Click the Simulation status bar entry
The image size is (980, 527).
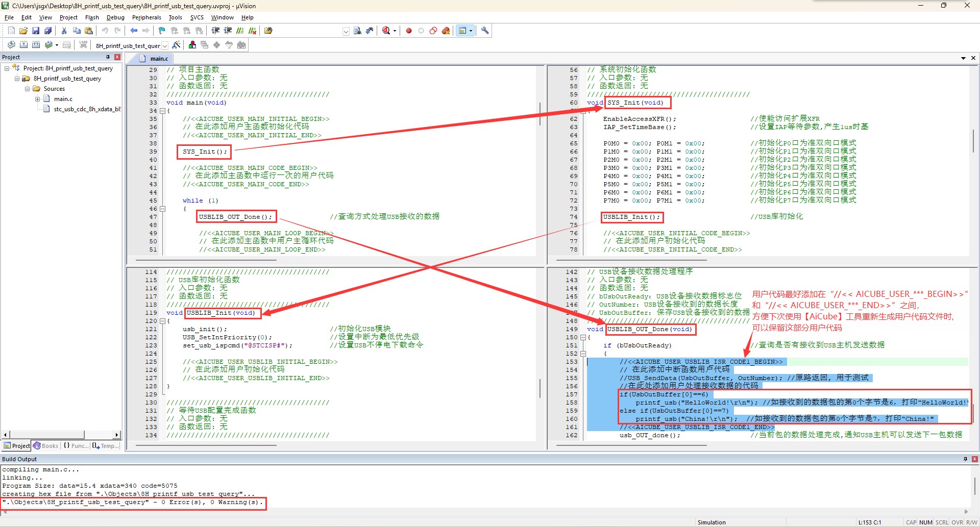(x=712, y=522)
